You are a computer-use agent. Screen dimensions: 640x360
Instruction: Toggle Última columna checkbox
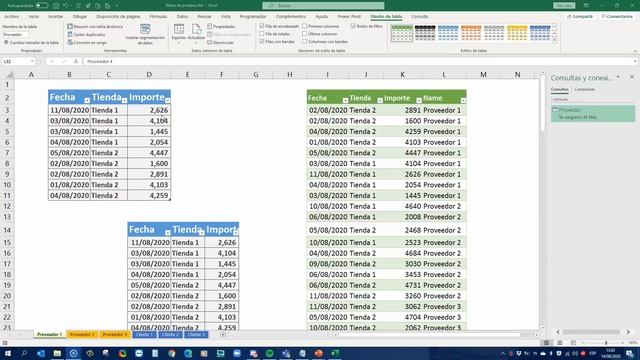click(x=304, y=34)
